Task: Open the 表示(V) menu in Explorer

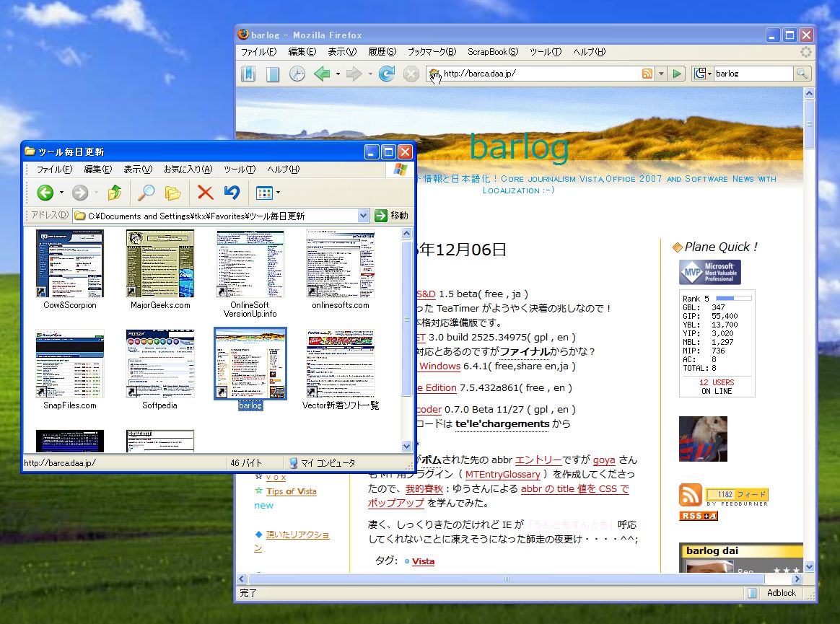Action: [139, 170]
